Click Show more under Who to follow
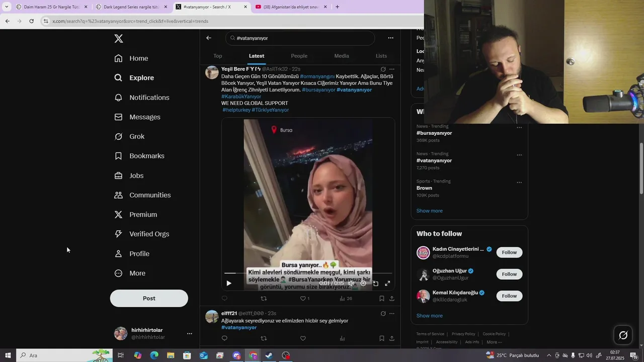This screenshot has width=644, height=362. (430, 316)
